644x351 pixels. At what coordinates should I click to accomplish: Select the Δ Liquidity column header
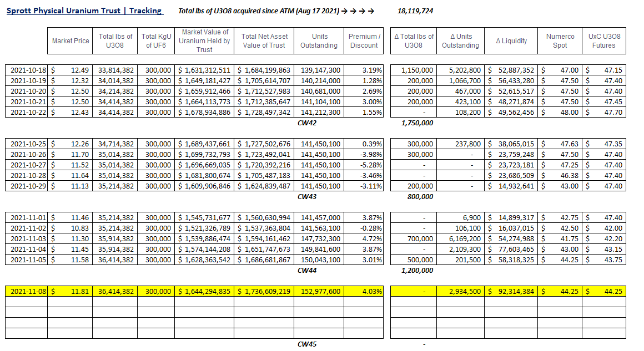click(x=511, y=41)
